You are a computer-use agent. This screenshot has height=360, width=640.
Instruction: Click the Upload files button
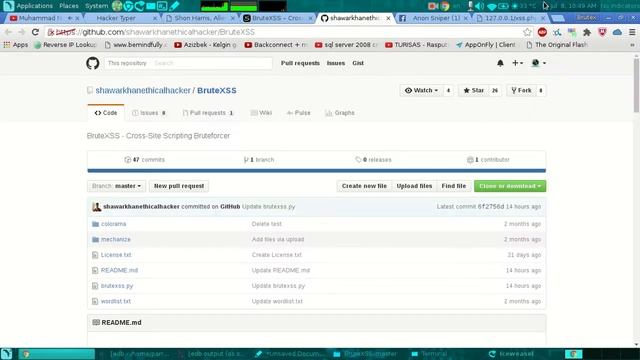coord(414,186)
